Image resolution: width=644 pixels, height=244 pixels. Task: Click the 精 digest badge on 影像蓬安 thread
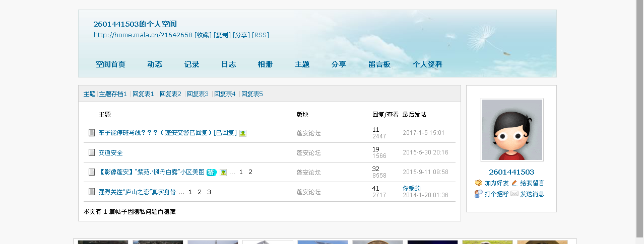point(212,172)
